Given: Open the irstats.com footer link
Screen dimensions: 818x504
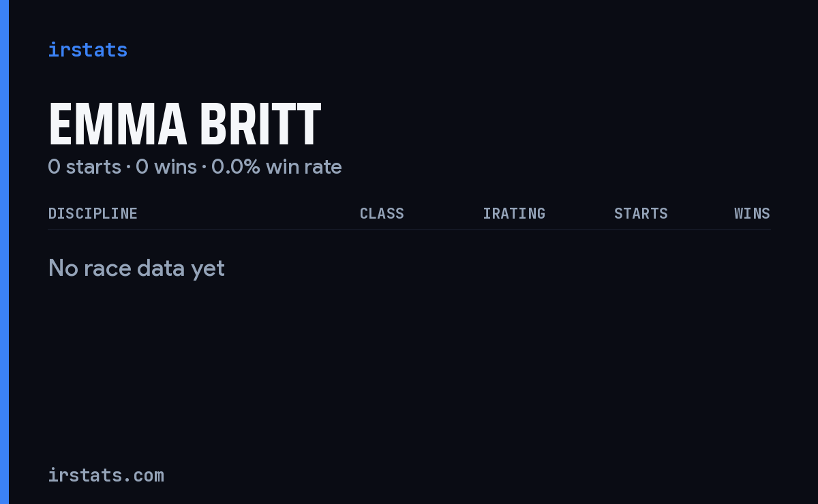Looking at the screenshot, I should (106, 475).
